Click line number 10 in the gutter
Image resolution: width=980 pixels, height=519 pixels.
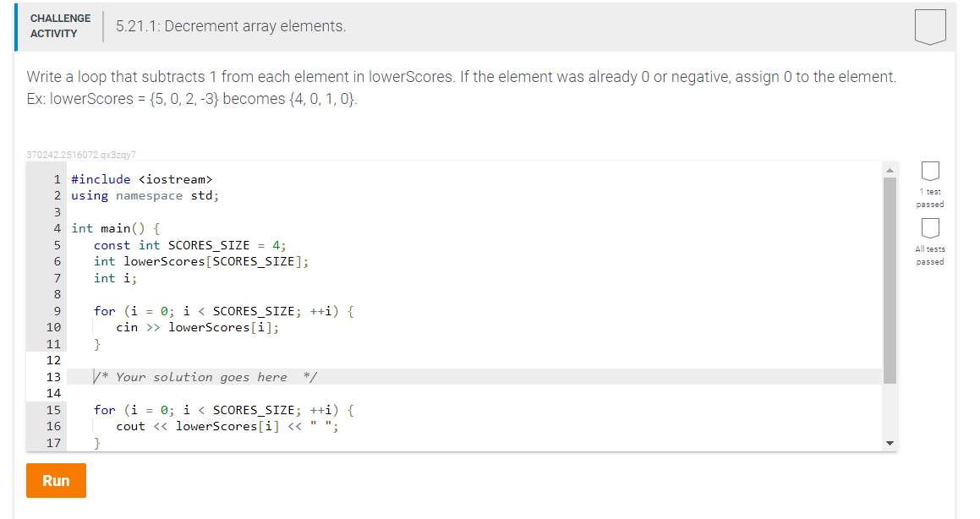click(53, 327)
